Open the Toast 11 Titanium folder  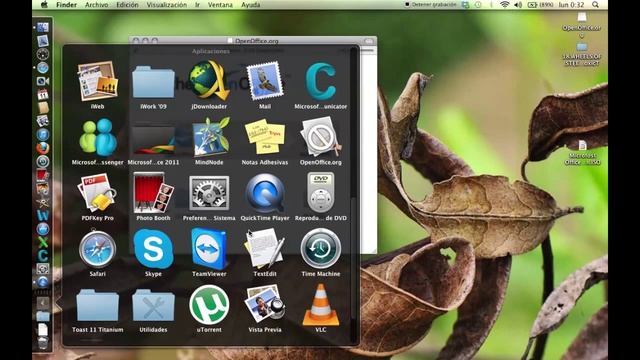click(97, 306)
